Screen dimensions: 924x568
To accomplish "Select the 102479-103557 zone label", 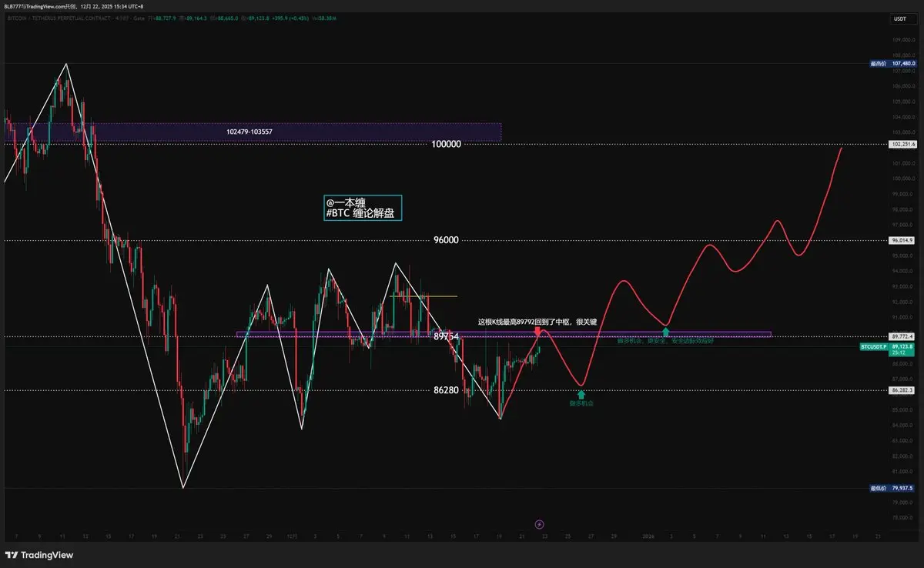I will tap(249, 132).
